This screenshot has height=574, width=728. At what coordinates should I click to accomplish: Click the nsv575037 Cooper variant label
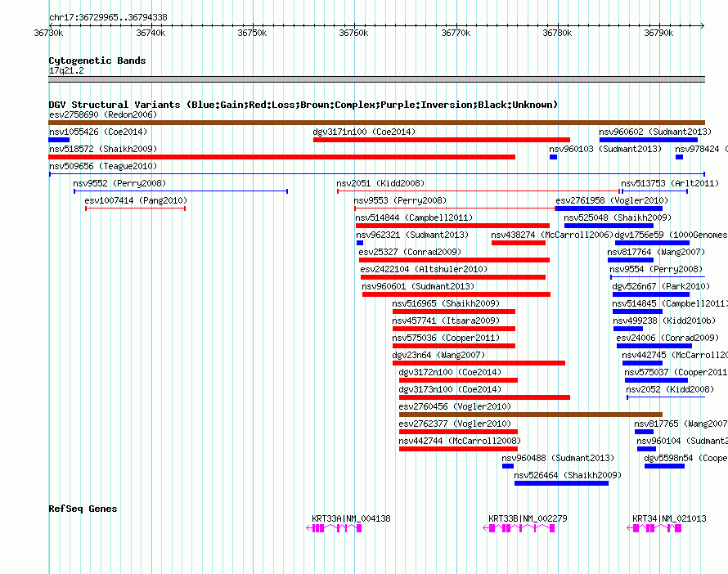coord(676,372)
